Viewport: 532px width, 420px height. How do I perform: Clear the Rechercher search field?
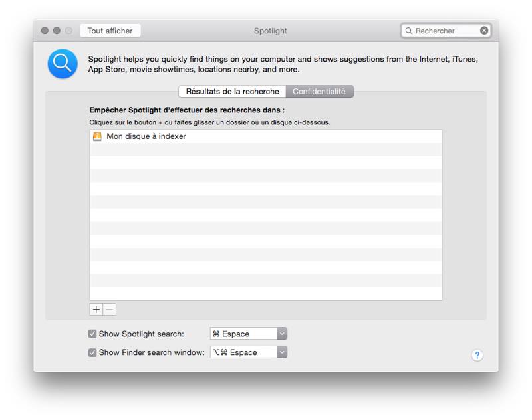tap(484, 31)
